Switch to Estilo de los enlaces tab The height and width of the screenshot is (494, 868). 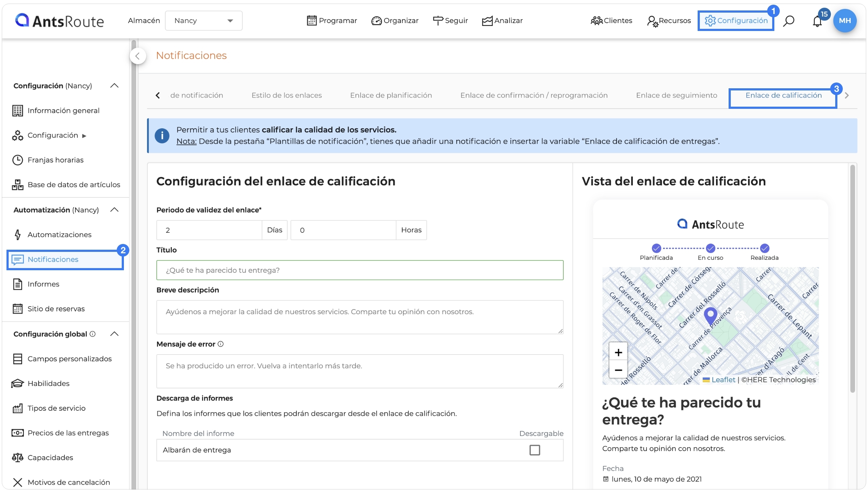(287, 95)
